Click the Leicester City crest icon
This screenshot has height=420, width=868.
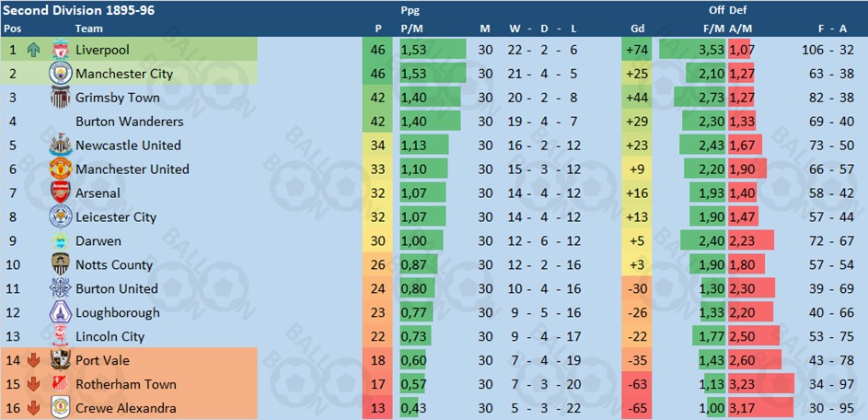pyautogui.click(x=61, y=216)
